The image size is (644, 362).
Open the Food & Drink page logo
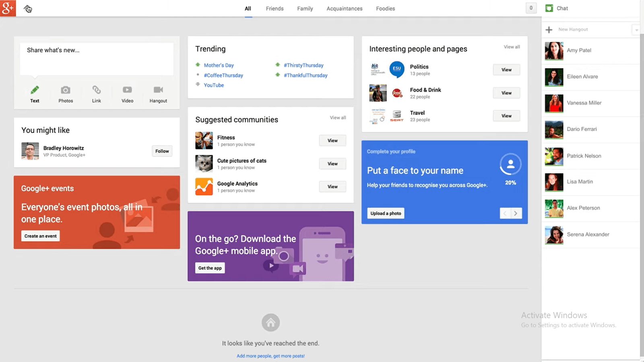click(397, 93)
